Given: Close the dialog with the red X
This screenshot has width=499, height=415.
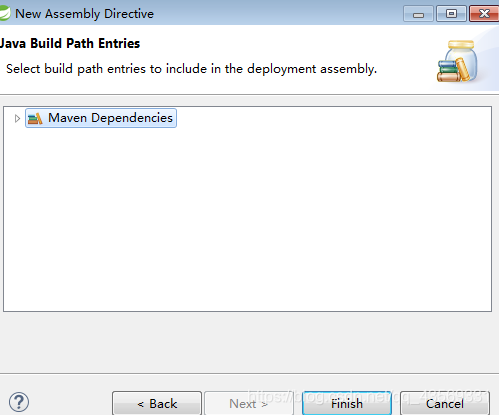Looking at the screenshot, I should pyautogui.click(x=484, y=14).
